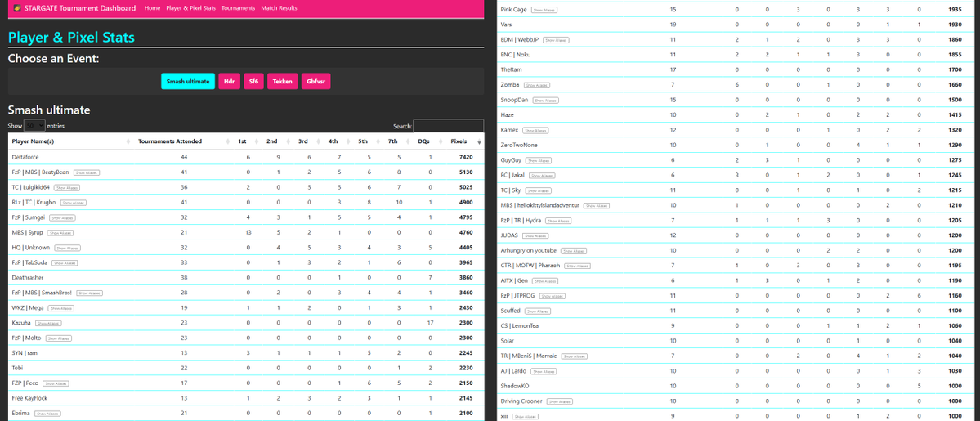Show aliases for Pink Cage
Screen dimensions: 980x421
(544, 9)
